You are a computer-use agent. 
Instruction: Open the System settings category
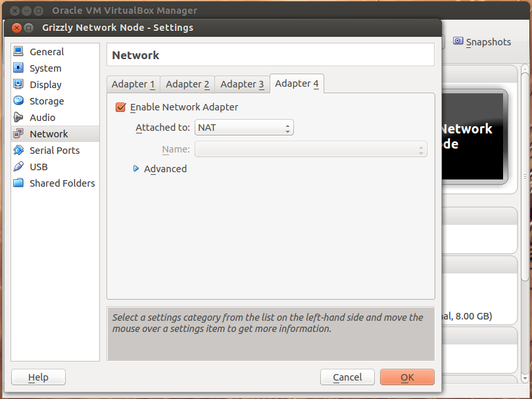[55, 68]
